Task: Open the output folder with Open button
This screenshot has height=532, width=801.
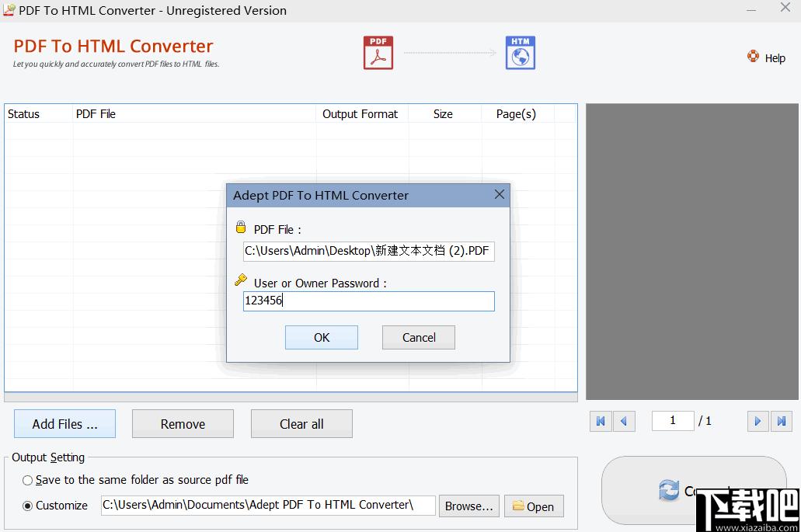Action: 534,506
